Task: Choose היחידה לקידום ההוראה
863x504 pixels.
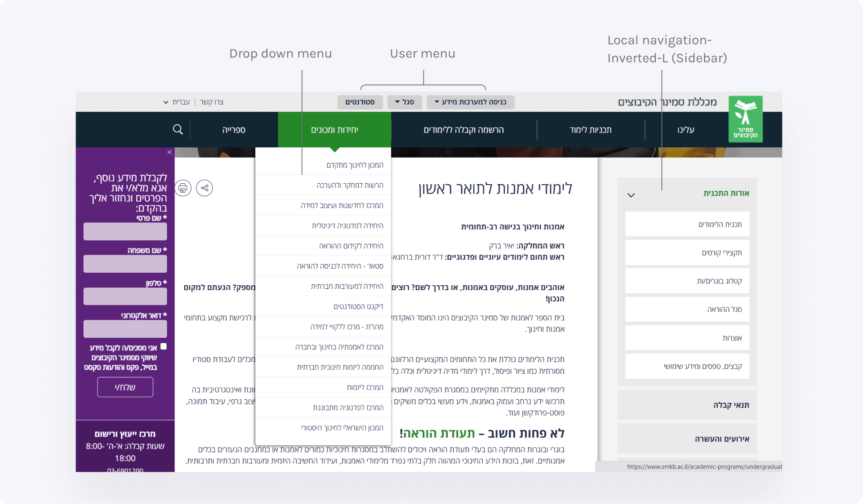Action: [x=323, y=246]
